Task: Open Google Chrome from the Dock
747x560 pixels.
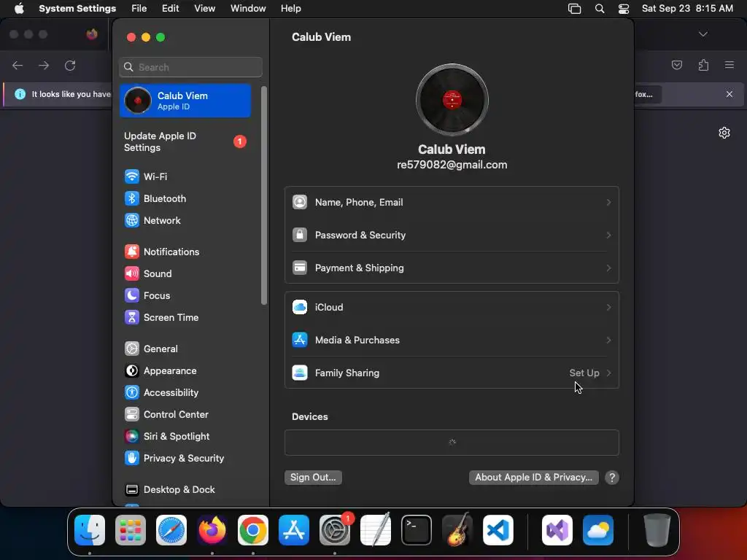Action: point(253,530)
